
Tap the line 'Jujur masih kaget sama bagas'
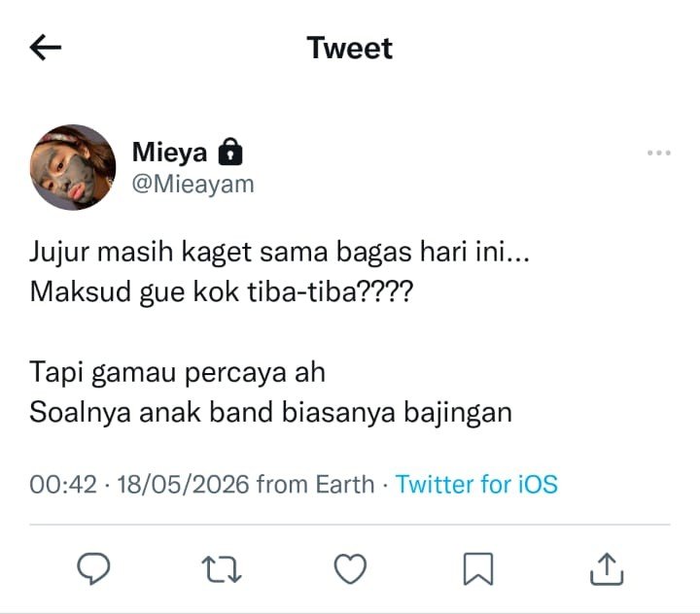click(221, 253)
